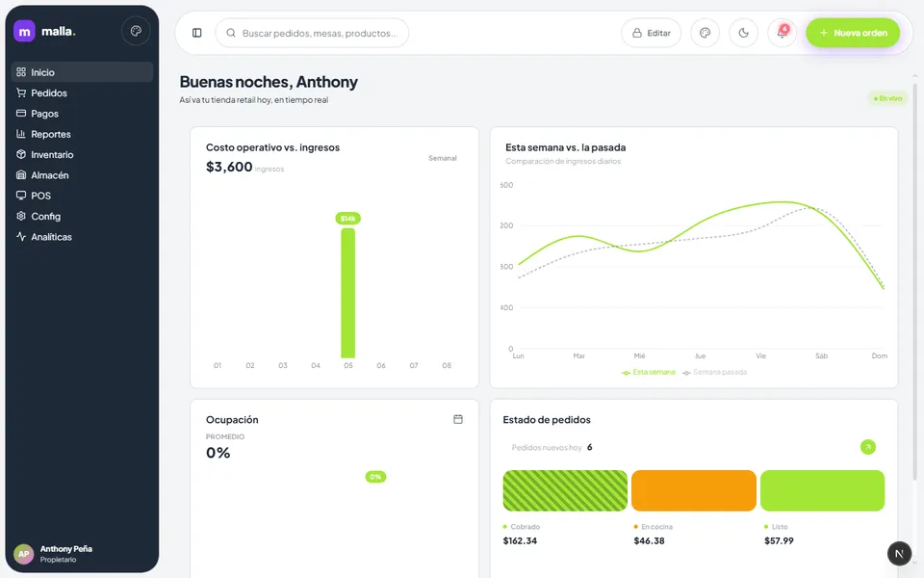Click the $46.38 En cocina amount
Viewport: 924px width, 578px height.
coord(649,540)
